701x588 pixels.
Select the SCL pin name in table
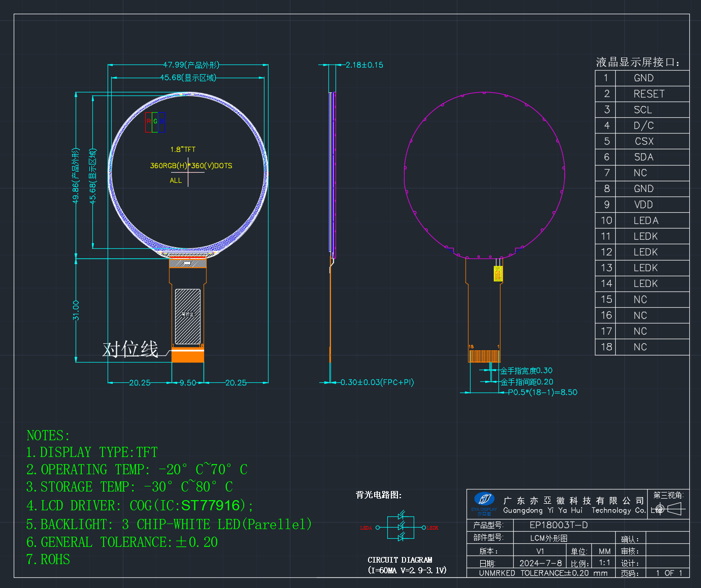[643, 110]
